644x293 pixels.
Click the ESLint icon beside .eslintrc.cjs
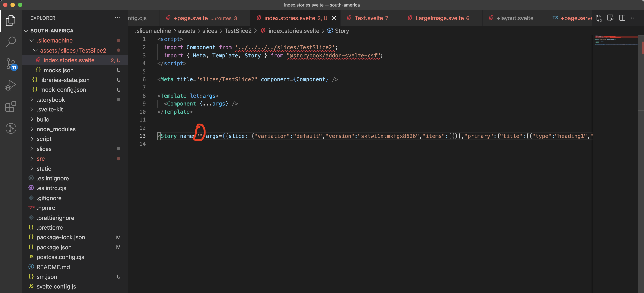tap(31, 188)
